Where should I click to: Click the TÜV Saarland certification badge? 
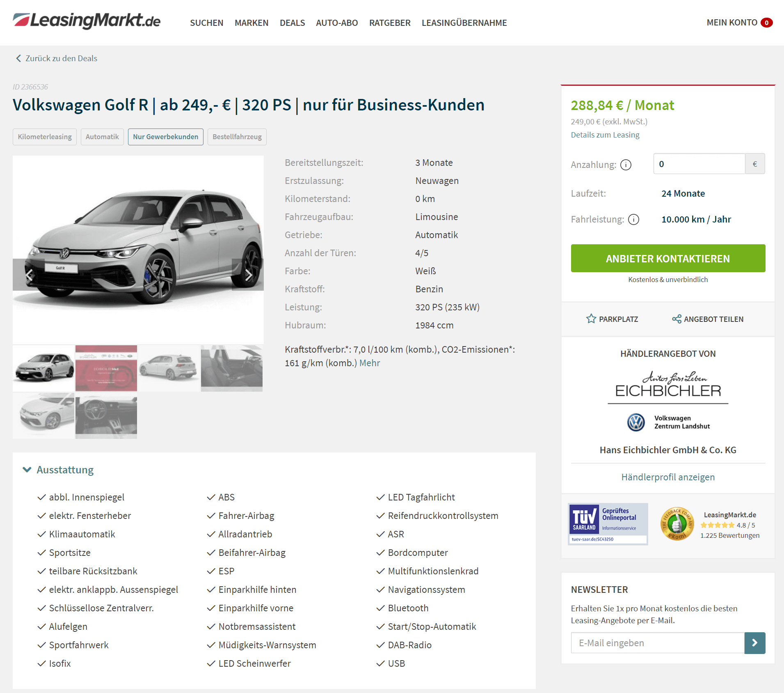[608, 524]
